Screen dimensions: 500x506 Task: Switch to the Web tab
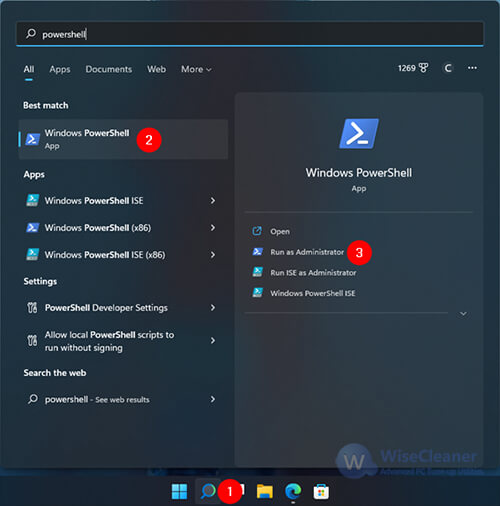[x=156, y=69]
